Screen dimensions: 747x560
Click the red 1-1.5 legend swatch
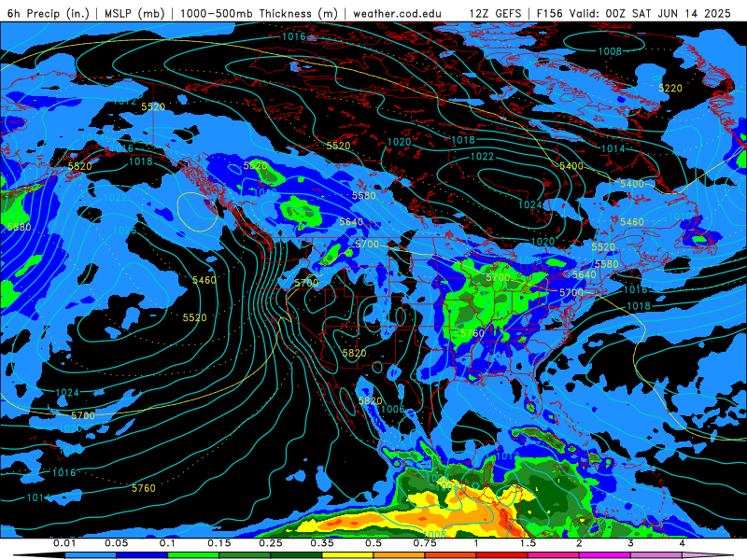[502, 555]
